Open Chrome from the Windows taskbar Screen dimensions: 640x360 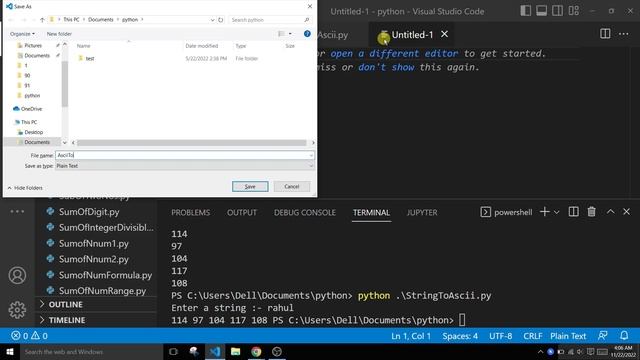(256, 351)
